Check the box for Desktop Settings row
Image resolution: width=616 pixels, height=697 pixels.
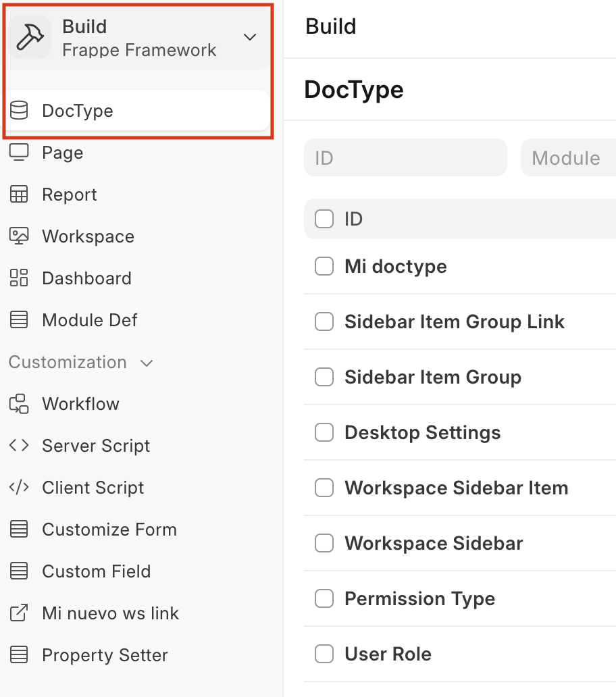324,432
